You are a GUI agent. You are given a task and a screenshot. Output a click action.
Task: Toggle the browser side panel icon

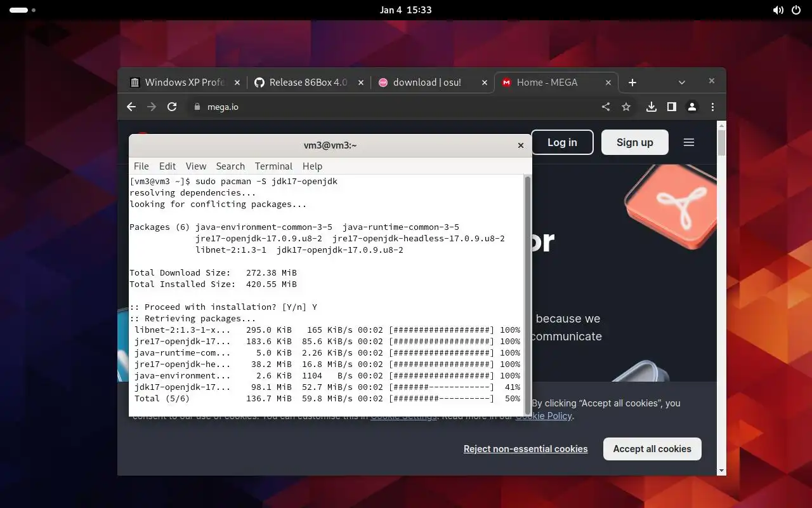click(671, 107)
